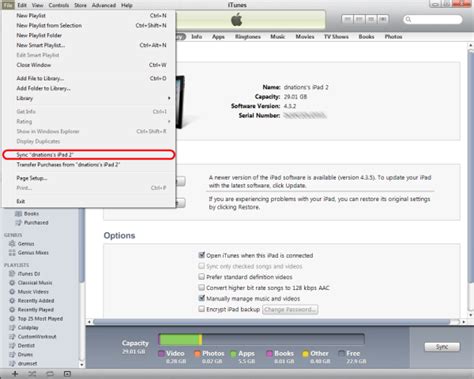Choose Exit from the File menu
The image size is (474, 379).
pyautogui.click(x=89, y=201)
